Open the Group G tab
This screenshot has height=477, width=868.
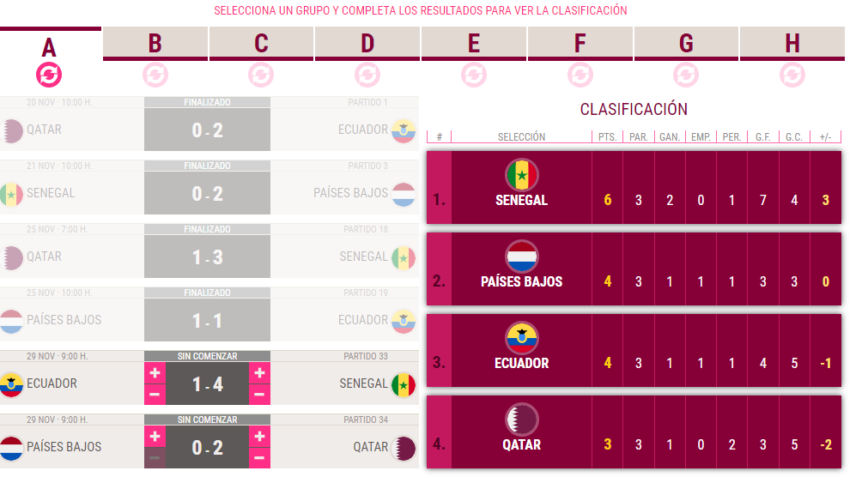click(x=686, y=43)
